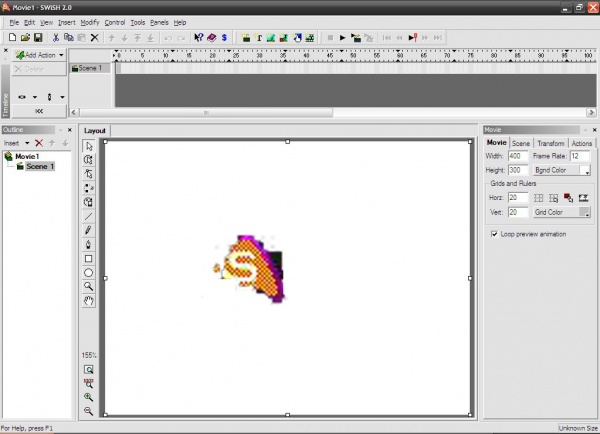Click the Zoom In icon
The image size is (600, 434).
(x=88, y=397)
